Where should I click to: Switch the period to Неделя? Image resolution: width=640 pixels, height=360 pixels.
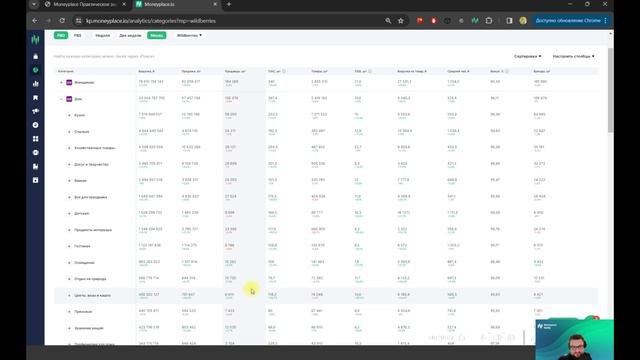(x=102, y=36)
